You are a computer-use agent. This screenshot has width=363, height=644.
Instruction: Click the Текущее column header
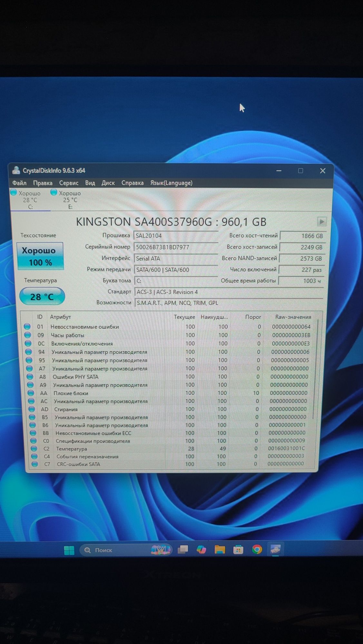click(x=184, y=317)
